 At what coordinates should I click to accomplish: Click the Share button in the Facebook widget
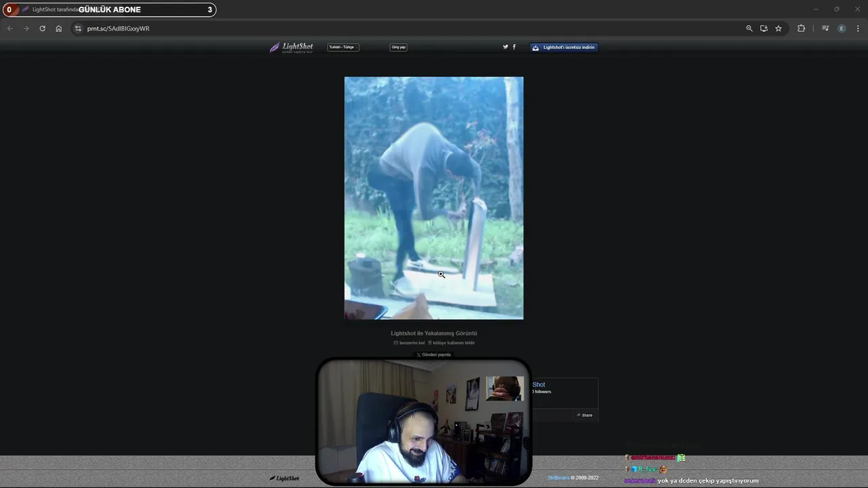coord(585,415)
